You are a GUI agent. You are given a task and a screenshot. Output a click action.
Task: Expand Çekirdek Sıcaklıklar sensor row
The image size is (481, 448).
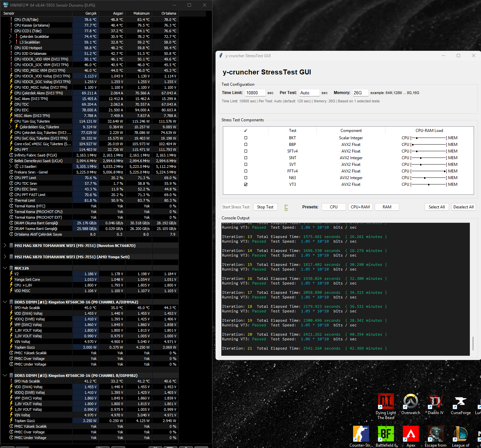[x=10, y=37]
